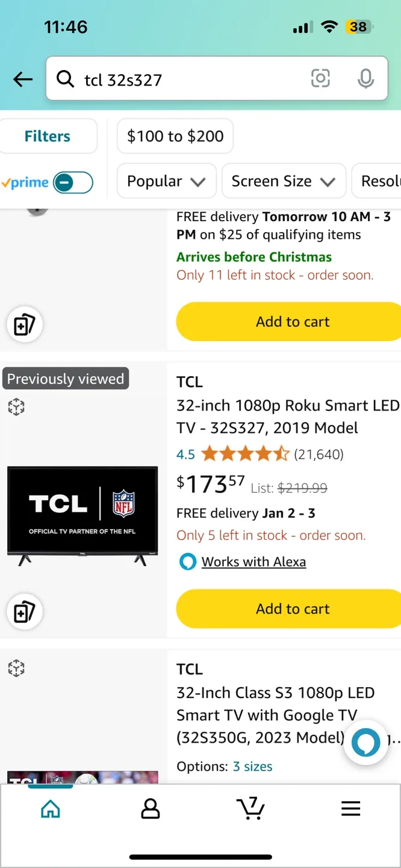Go to the Home tab icon
This screenshot has width=401, height=868.
(50, 809)
